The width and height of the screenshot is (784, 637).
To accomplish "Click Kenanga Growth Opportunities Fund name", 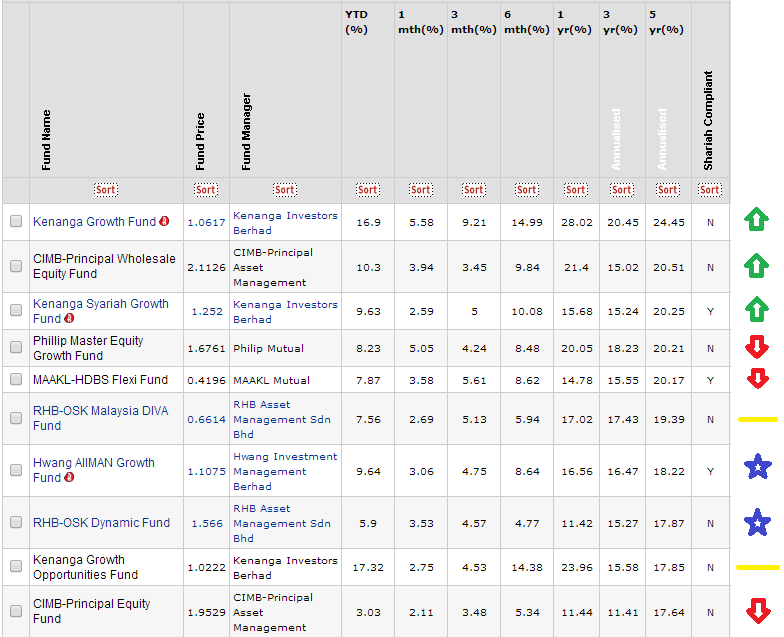I will (x=85, y=567).
